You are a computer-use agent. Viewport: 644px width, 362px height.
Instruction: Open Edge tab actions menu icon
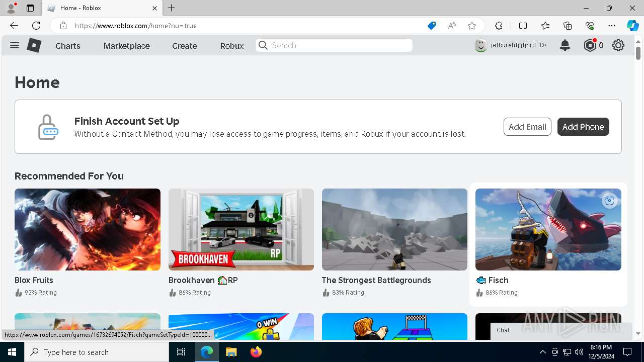30,8
